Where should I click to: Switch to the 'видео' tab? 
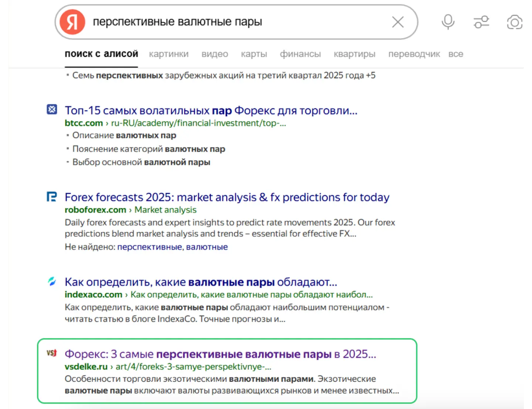(x=215, y=54)
